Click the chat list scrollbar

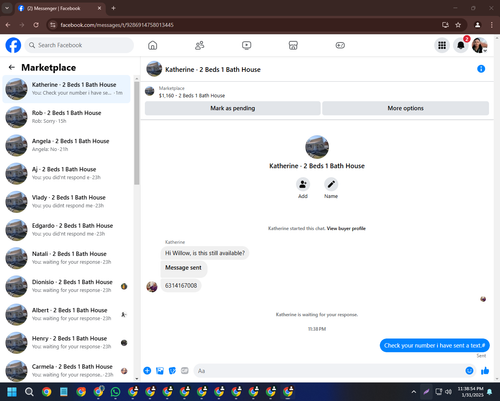(x=137, y=133)
